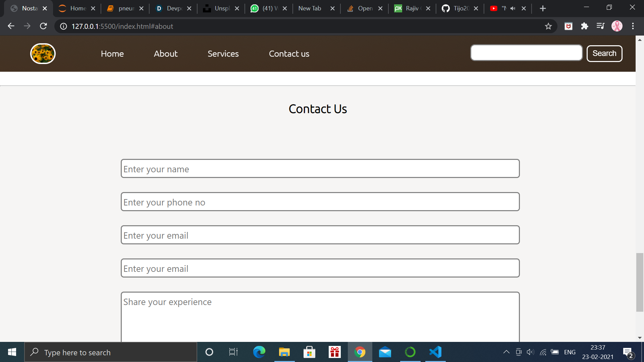The height and width of the screenshot is (362, 644).
Task: Click the sunflower site logo
Action: pos(43,54)
